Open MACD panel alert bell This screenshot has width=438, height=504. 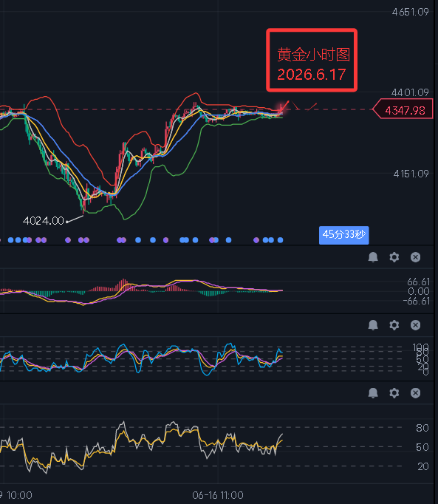tap(373, 257)
